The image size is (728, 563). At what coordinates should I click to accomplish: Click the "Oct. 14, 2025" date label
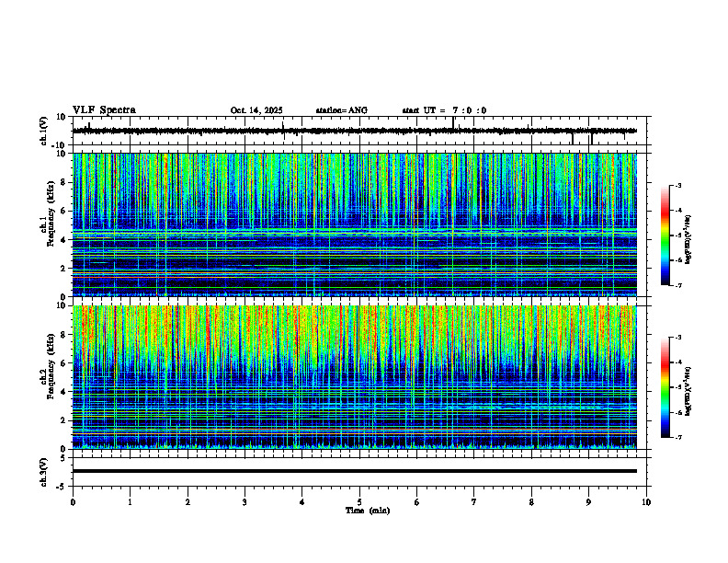(256, 110)
